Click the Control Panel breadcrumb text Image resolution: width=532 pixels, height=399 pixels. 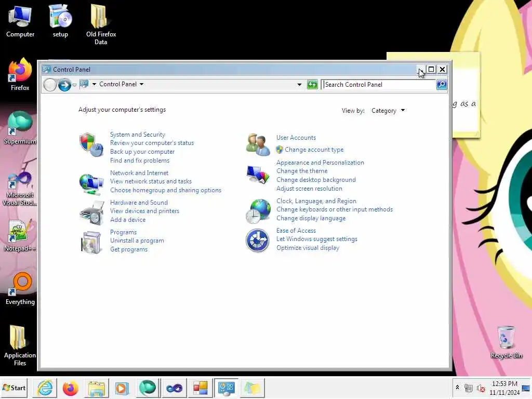click(118, 84)
